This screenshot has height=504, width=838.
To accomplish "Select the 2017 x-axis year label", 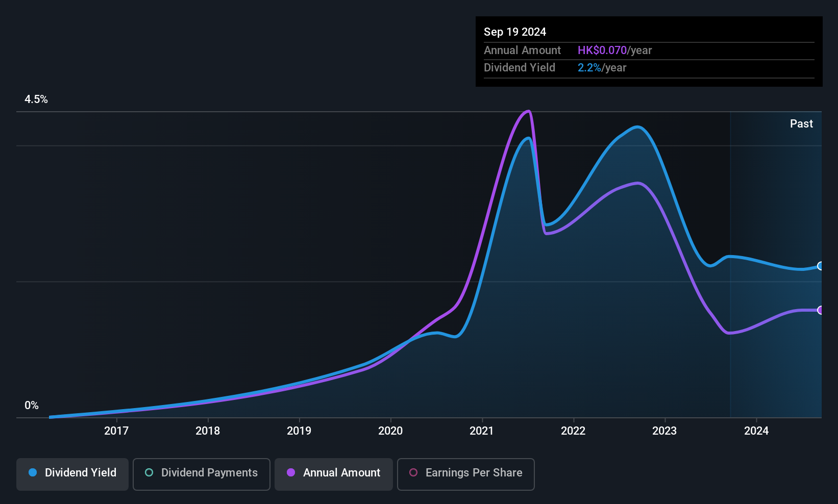I will (x=116, y=431).
